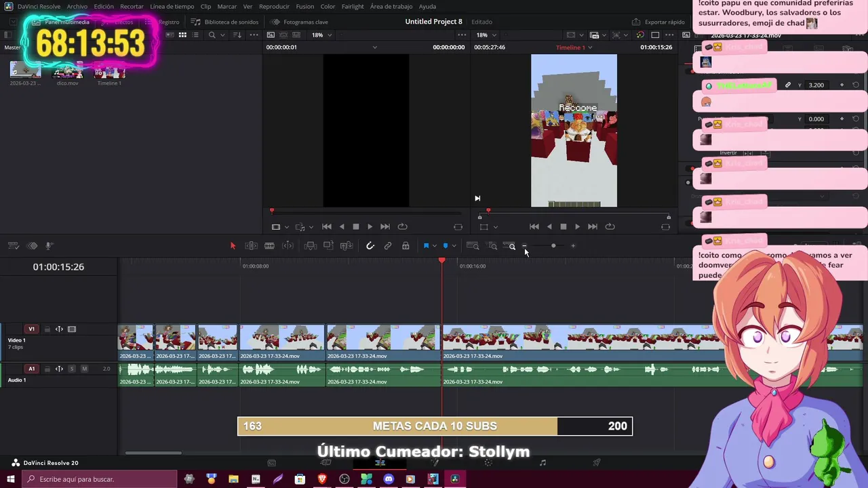Add a blue flag to clip
The image size is (868, 488).
[x=426, y=245]
